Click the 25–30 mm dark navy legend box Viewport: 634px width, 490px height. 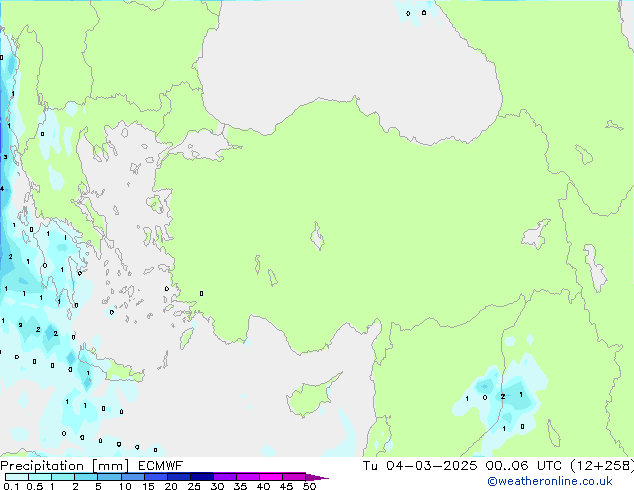pos(201,477)
